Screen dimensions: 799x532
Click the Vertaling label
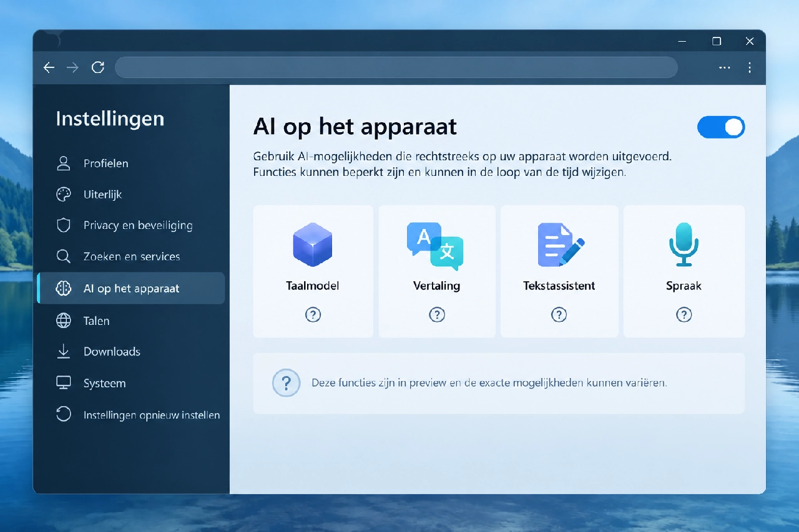(437, 286)
